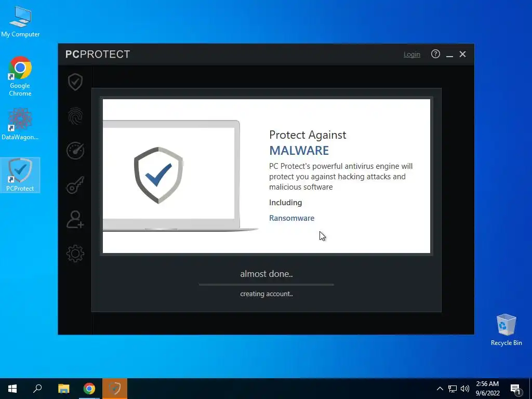Close the PCProtect window
This screenshot has height=399, width=532.
[x=462, y=54]
